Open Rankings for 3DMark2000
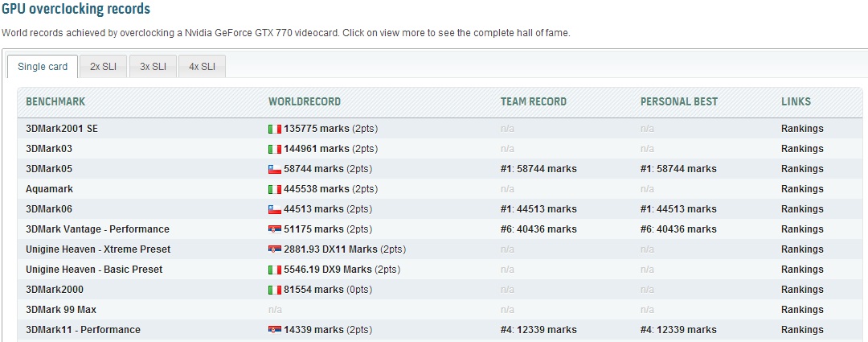Image resolution: width=868 pixels, height=342 pixels. (x=802, y=290)
